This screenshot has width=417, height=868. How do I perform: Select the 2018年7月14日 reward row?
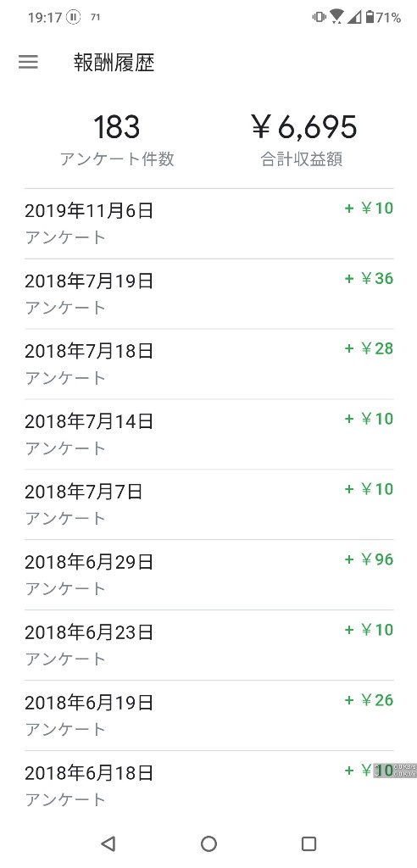point(208,435)
